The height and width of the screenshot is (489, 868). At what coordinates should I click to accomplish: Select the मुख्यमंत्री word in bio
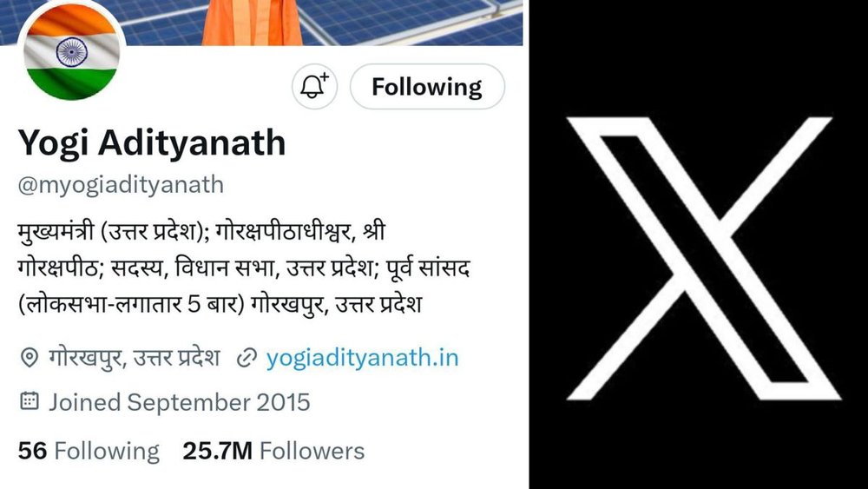[x=57, y=232]
